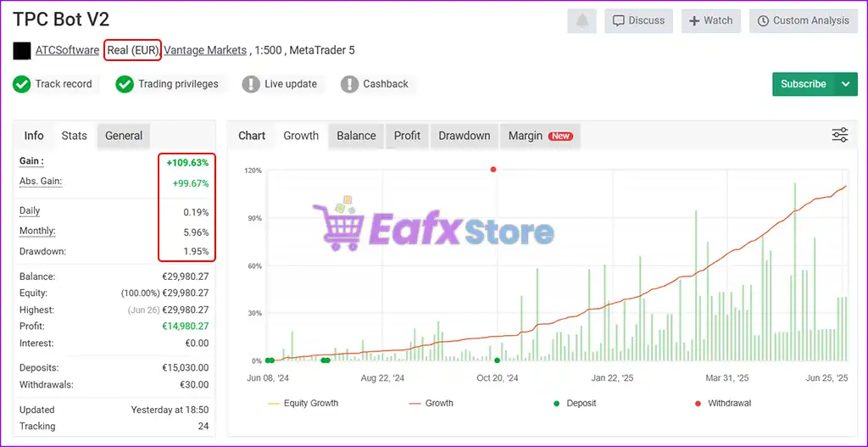Click the Real (EUR) account type text
The image size is (868, 447).
[133, 50]
